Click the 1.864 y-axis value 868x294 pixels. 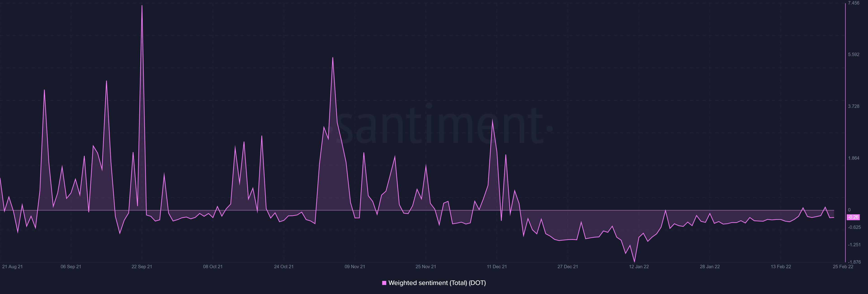tap(854, 158)
